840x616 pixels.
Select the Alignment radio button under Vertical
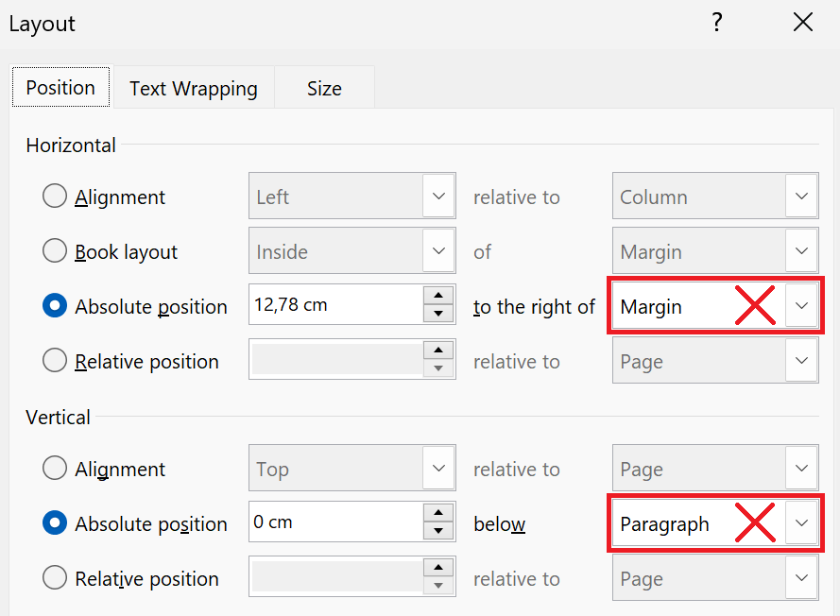coord(54,468)
